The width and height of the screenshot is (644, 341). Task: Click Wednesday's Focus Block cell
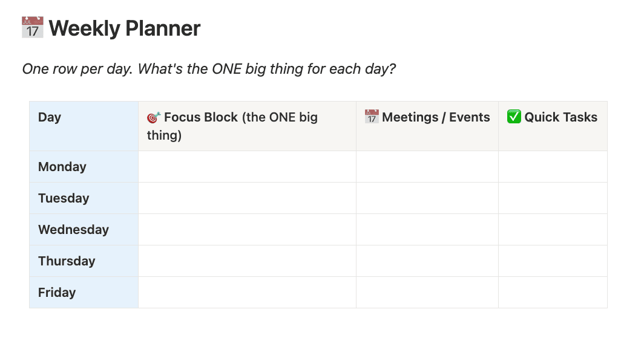click(247, 230)
